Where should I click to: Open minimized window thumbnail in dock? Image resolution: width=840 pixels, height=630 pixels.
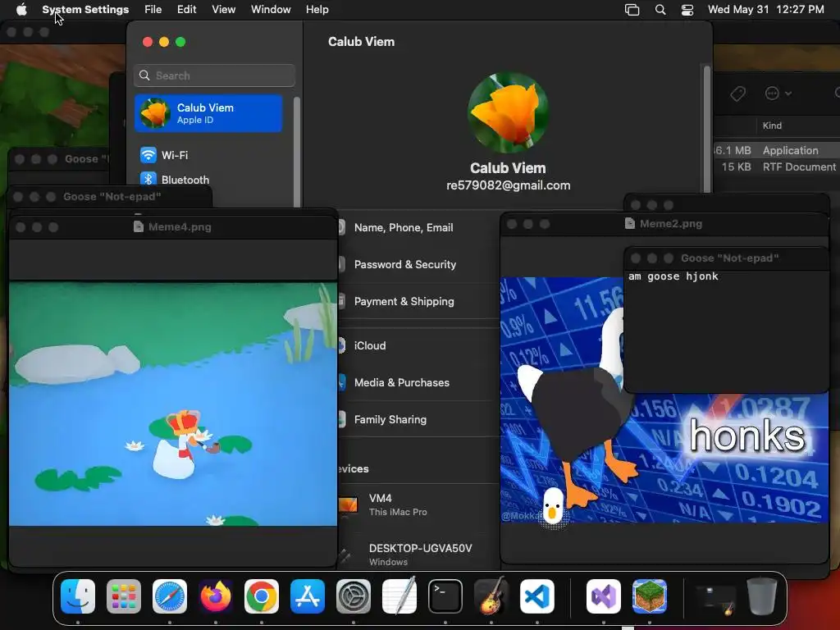point(715,599)
